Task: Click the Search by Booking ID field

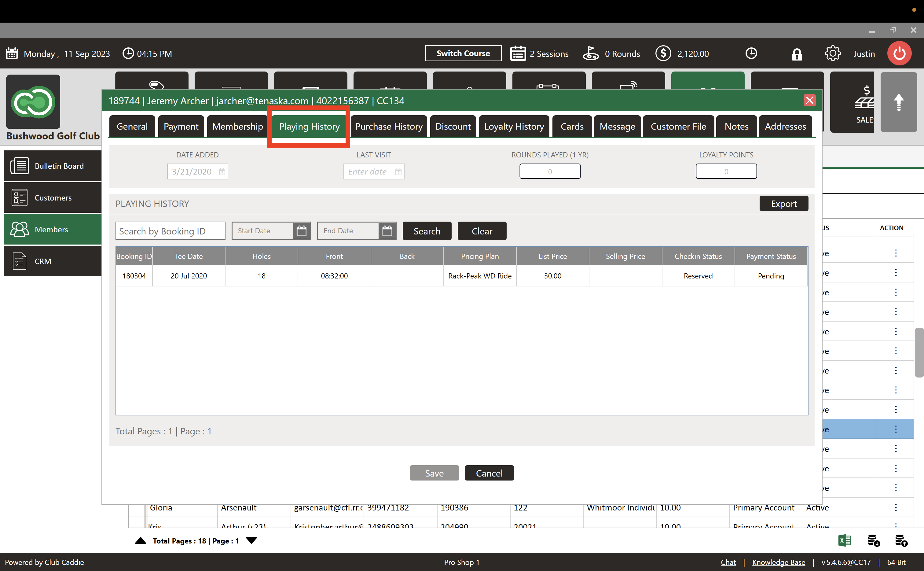Action: [170, 231]
